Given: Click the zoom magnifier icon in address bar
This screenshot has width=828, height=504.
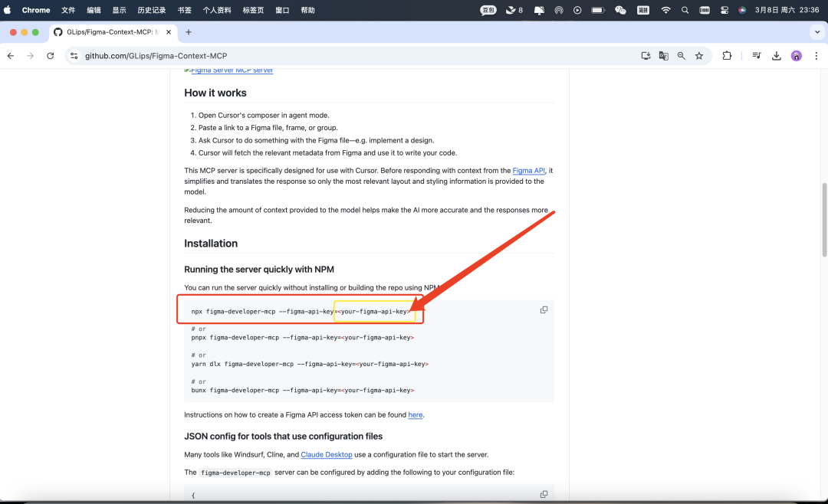Looking at the screenshot, I should [x=682, y=56].
